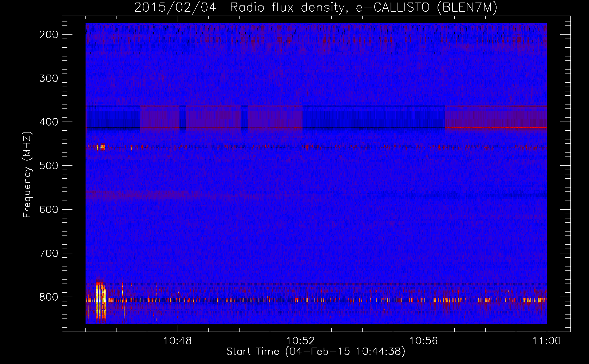Click the small bright burst near 460 MHz

pos(100,147)
